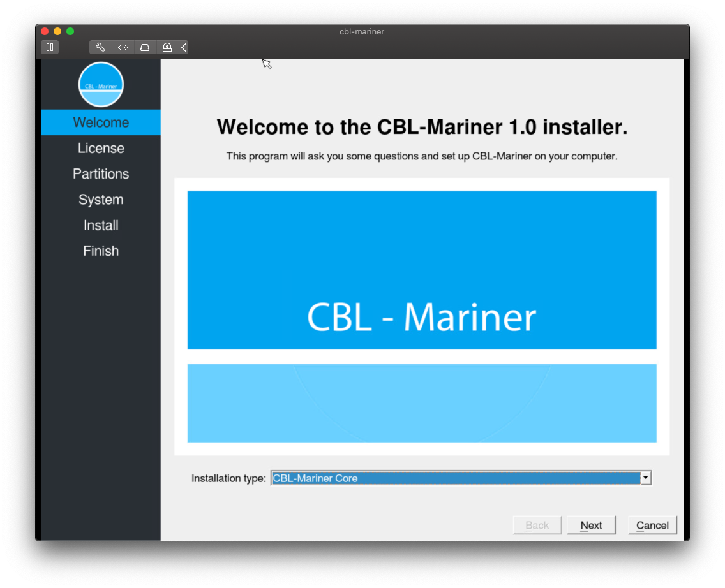The image size is (725, 588).
Task: Click the Installation type dropdown arrow
Action: click(645, 477)
